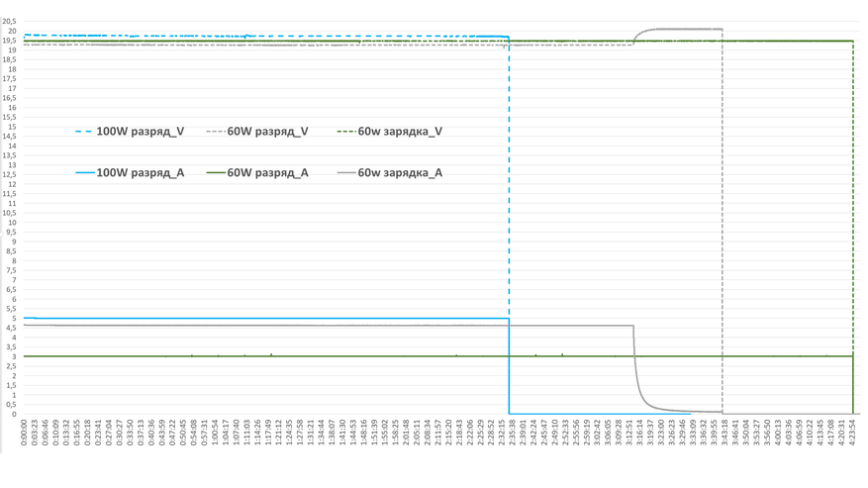868x488 pixels.
Task: Click the 4:23:54 time label on horizontal axis
Action: [x=852, y=432]
